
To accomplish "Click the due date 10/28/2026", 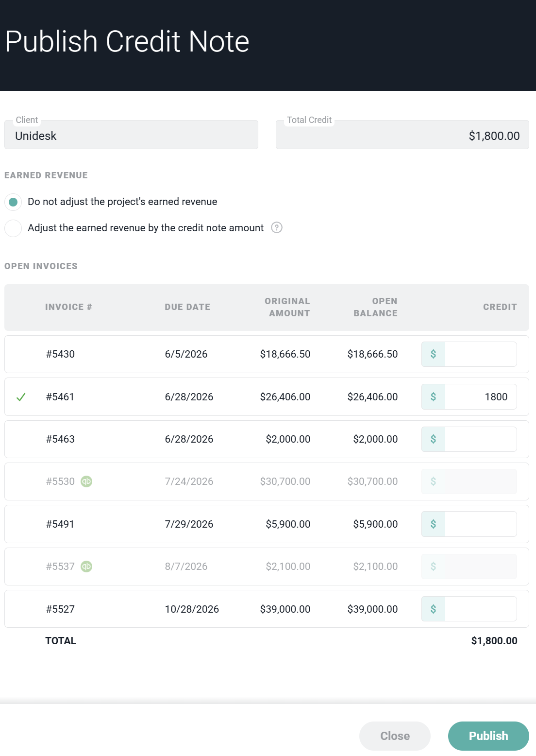I will (192, 609).
